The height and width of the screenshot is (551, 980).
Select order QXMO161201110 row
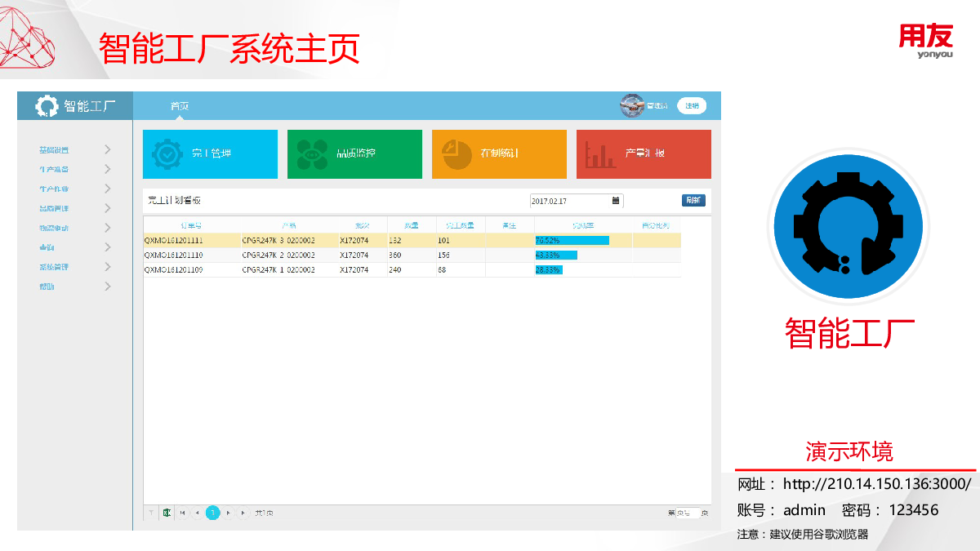coord(412,256)
